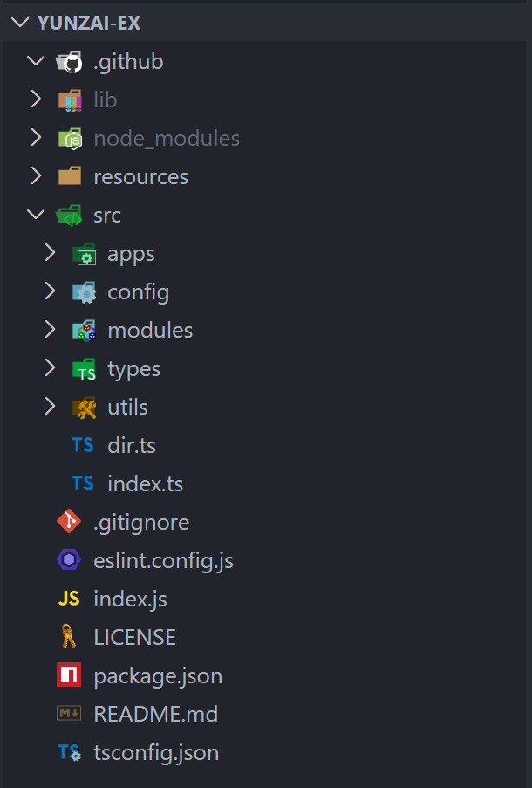Expand the types folder
Viewport: 532px width, 788px height.
pos(50,368)
